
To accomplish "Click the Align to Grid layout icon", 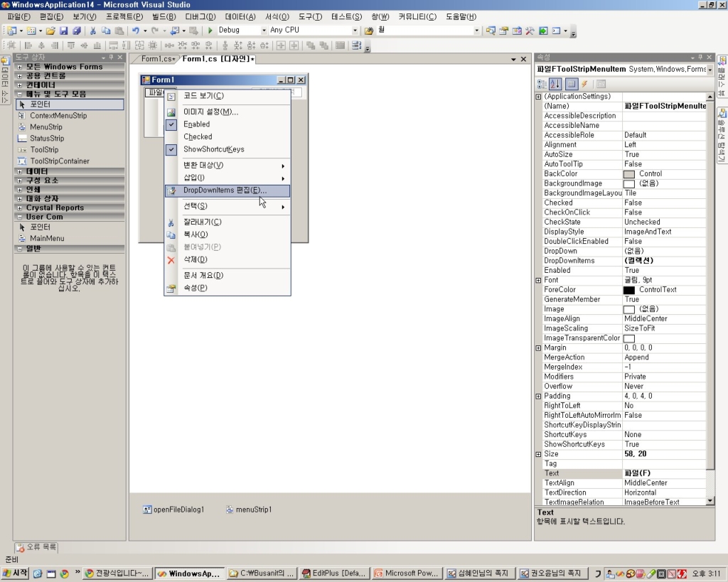I will click(x=11, y=45).
